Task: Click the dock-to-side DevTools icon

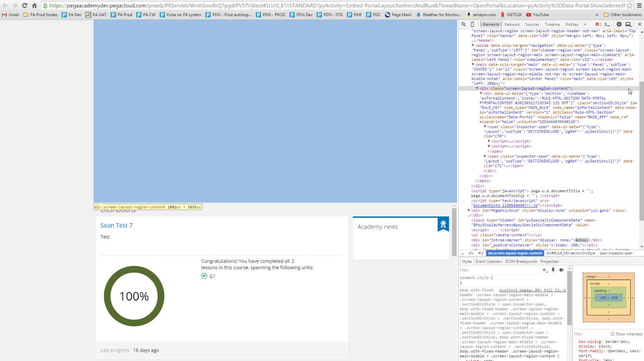Action: coord(628,24)
